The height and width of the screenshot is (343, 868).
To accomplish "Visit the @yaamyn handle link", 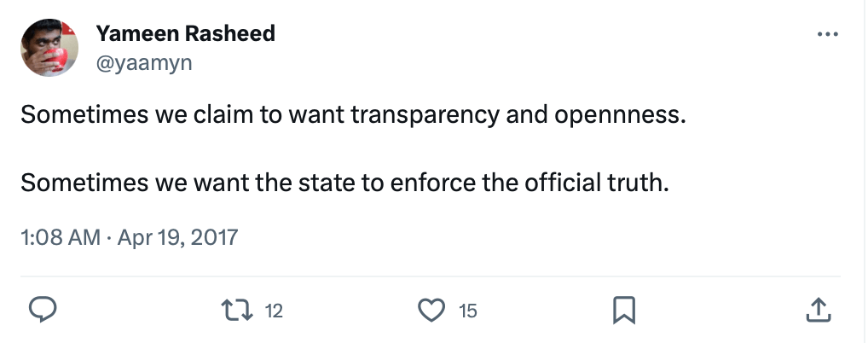I will click(x=143, y=62).
